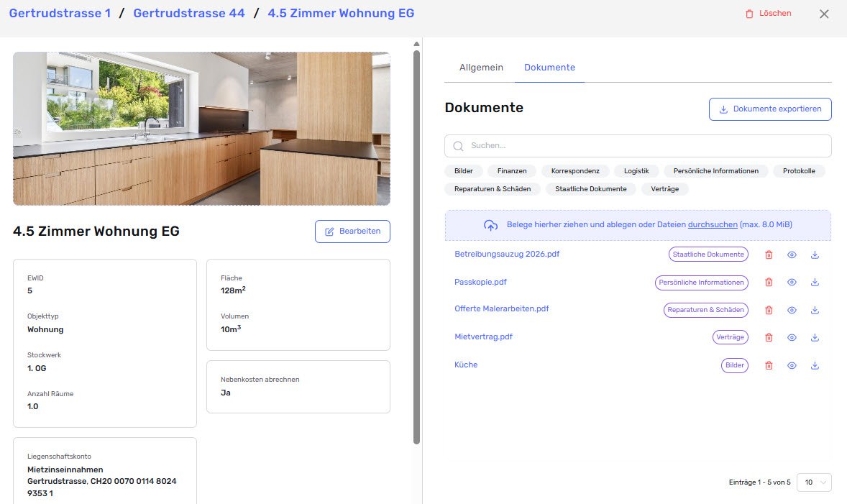Delete Küche document with trash icon
This screenshot has width=847, height=504.
point(769,366)
